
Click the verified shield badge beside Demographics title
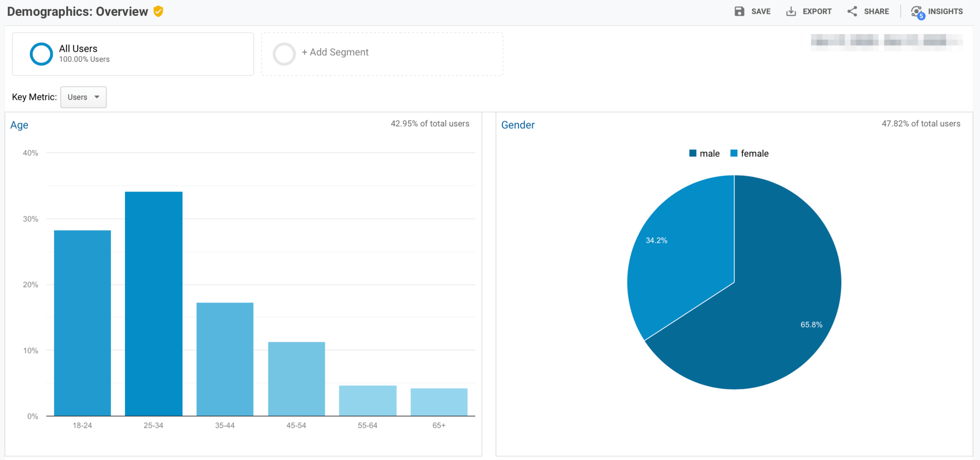158,11
